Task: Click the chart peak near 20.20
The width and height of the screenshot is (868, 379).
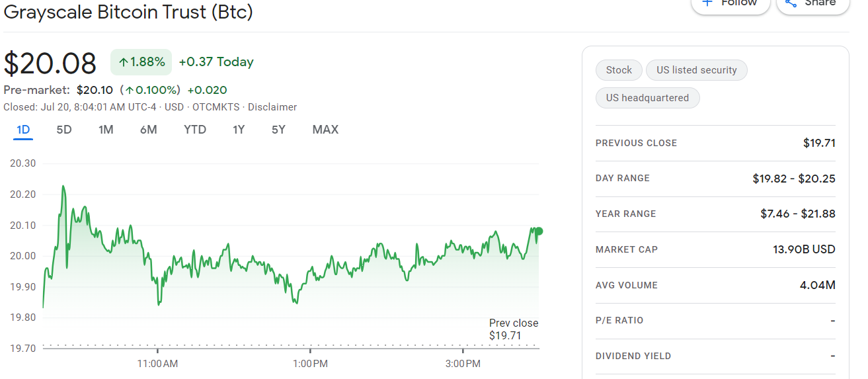Action: (63, 187)
